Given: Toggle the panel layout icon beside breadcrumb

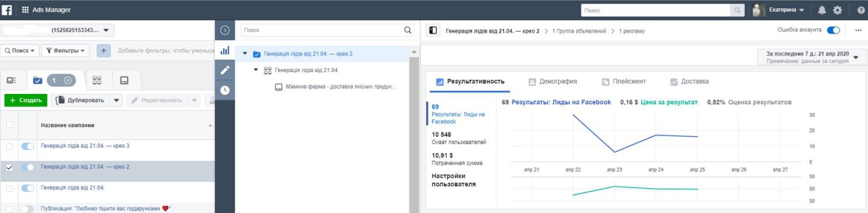Looking at the screenshot, I should [433, 31].
